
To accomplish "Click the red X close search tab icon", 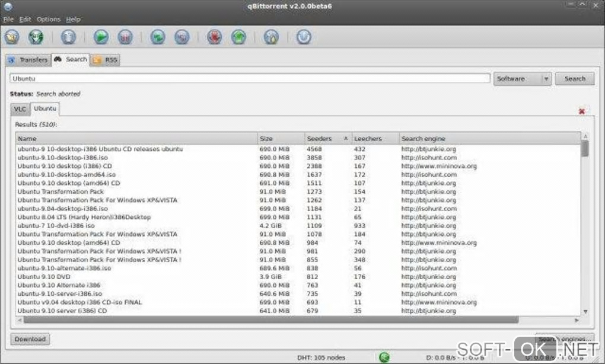I will click(x=582, y=111).
